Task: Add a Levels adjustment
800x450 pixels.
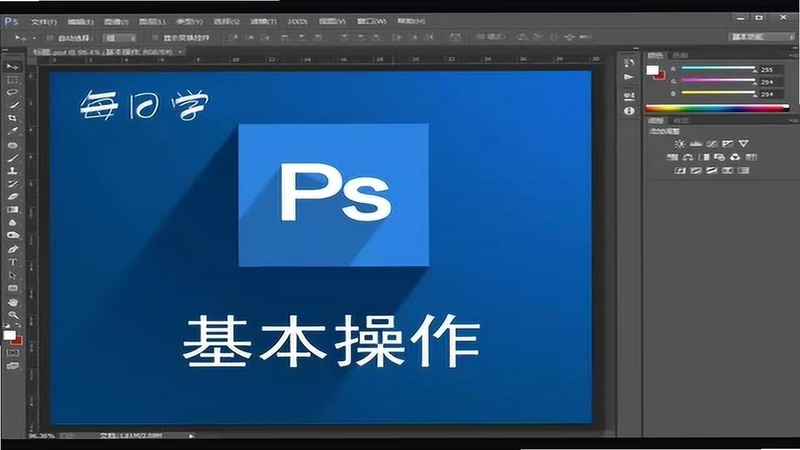Action: [695, 144]
